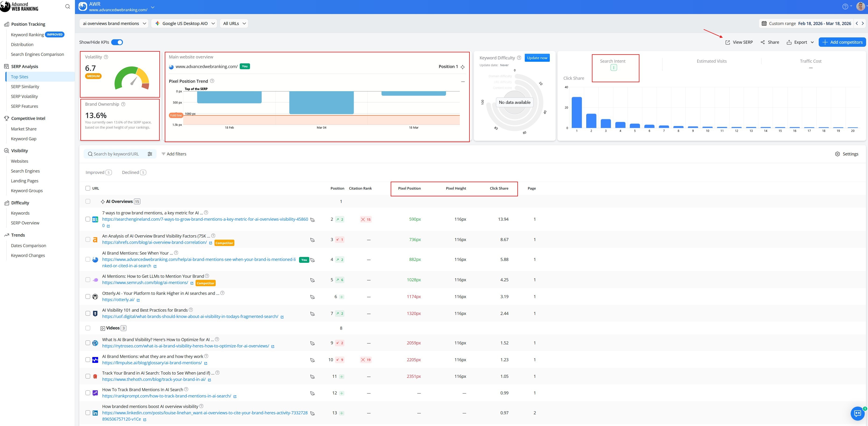The height and width of the screenshot is (426, 868).
Task: Click the AWR project logo icon
Action: pyautogui.click(x=83, y=6)
